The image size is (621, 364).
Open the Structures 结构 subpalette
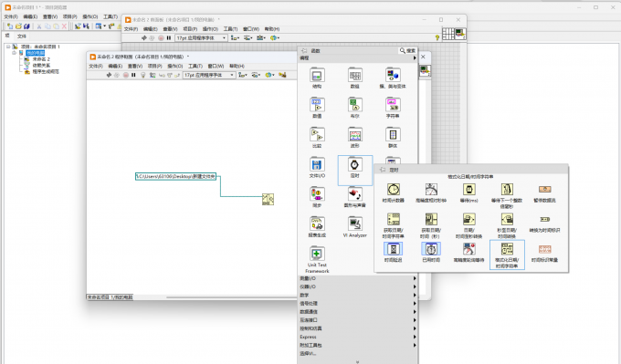click(317, 75)
